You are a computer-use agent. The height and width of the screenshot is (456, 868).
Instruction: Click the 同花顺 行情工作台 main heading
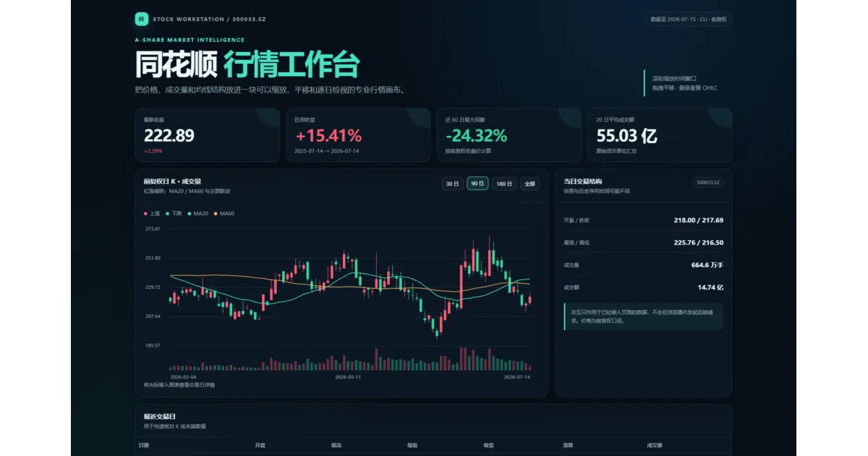tap(247, 65)
